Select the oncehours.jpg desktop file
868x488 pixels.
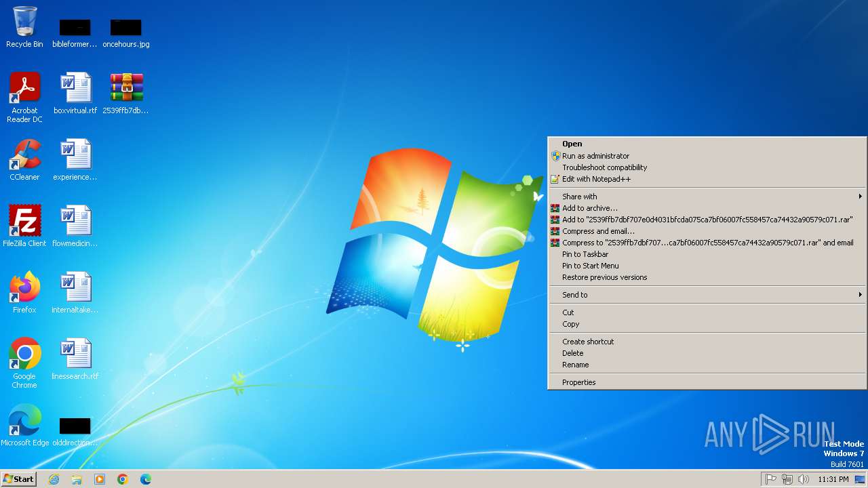tap(126, 33)
